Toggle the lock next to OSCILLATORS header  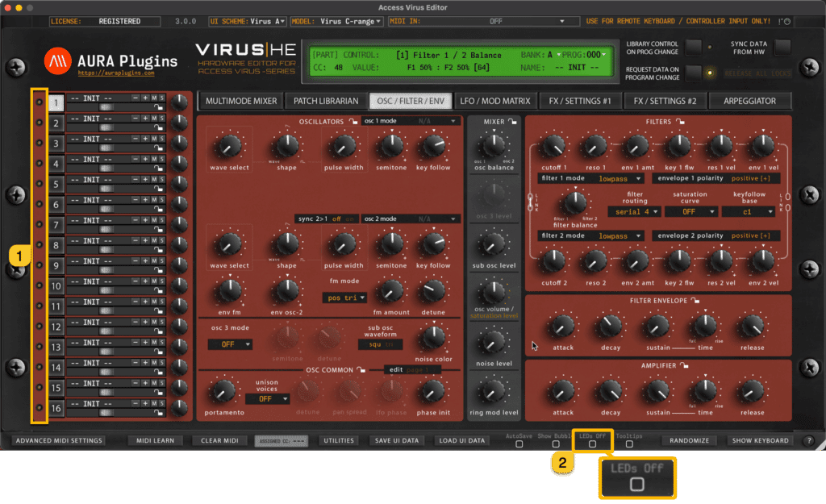(353, 122)
